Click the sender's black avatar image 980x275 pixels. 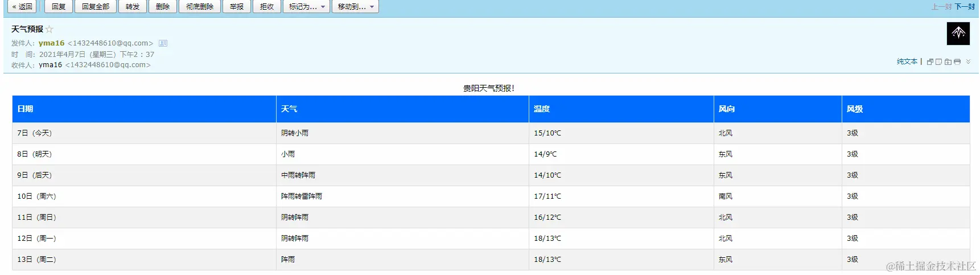click(x=958, y=33)
